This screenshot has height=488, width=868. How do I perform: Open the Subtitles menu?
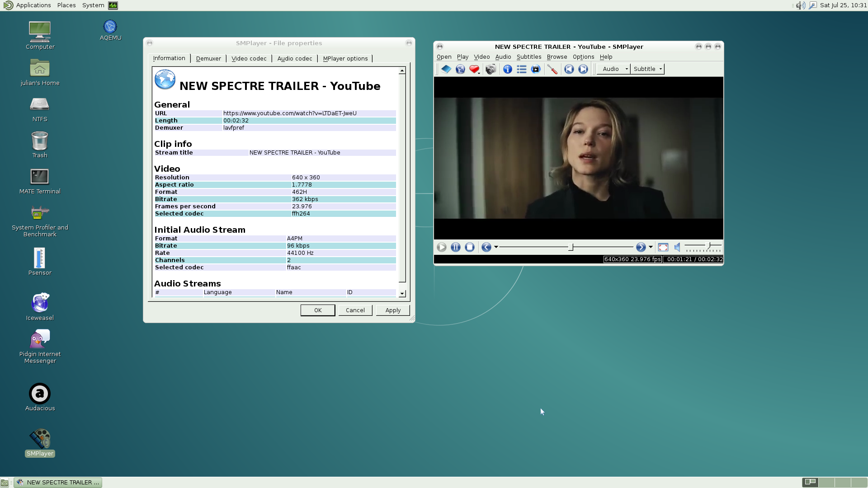pyautogui.click(x=528, y=57)
